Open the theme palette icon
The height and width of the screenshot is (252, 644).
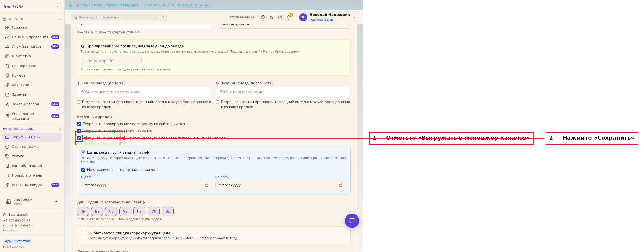[263, 17]
